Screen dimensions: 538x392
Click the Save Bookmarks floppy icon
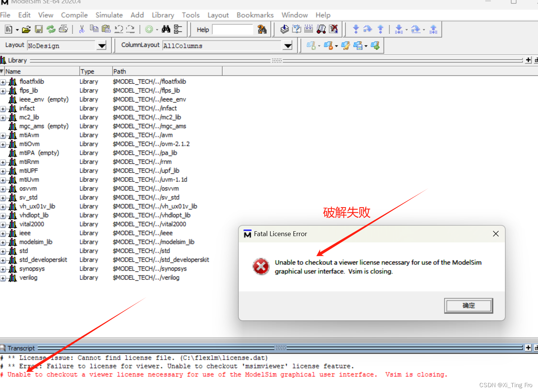tap(358, 46)
